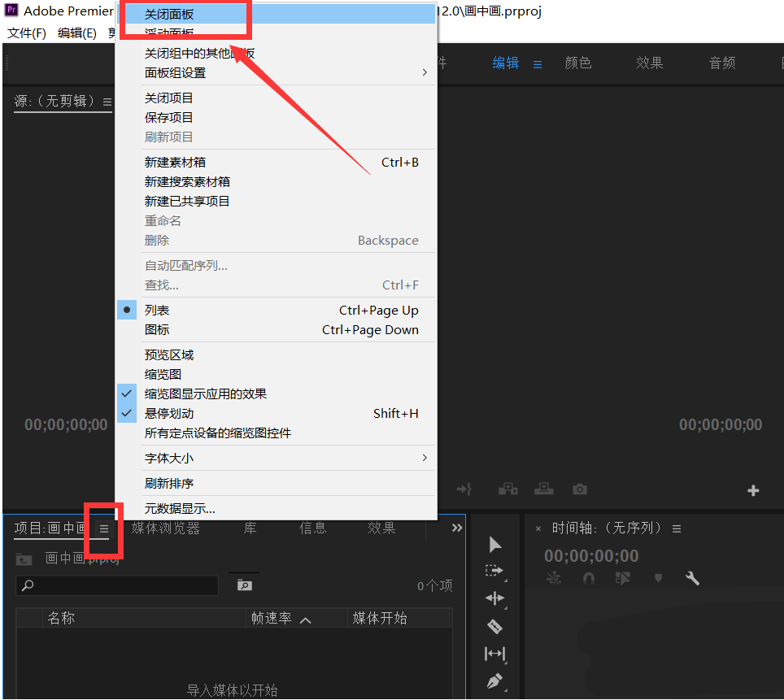This screenshot has width=784, height=700.
Task: Click 导入媒体以开始 in Project panel
Action: 234,688
